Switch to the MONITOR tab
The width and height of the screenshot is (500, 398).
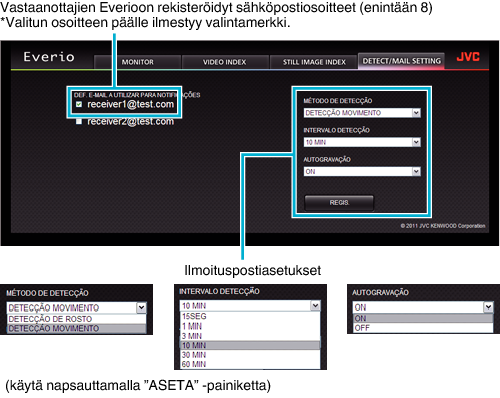[x=138, y=62]
